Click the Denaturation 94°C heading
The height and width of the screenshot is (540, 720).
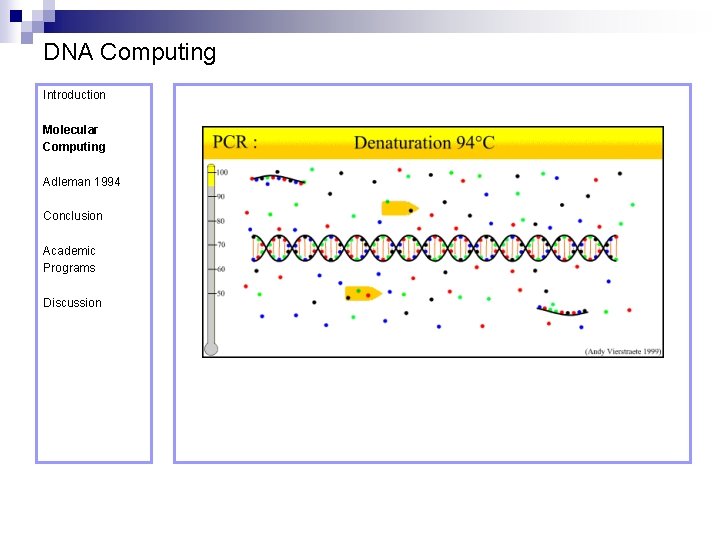pyautogui.click(x=424, y=143)
